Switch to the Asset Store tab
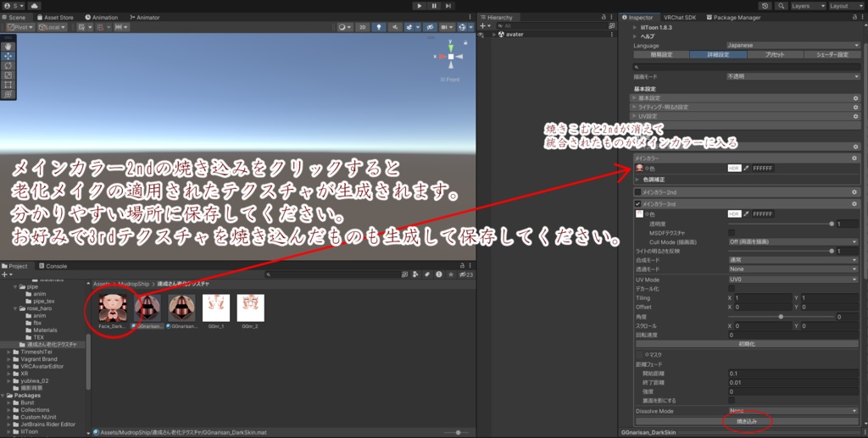The height and width of the screenshot is (438, 868). [55, 17]
